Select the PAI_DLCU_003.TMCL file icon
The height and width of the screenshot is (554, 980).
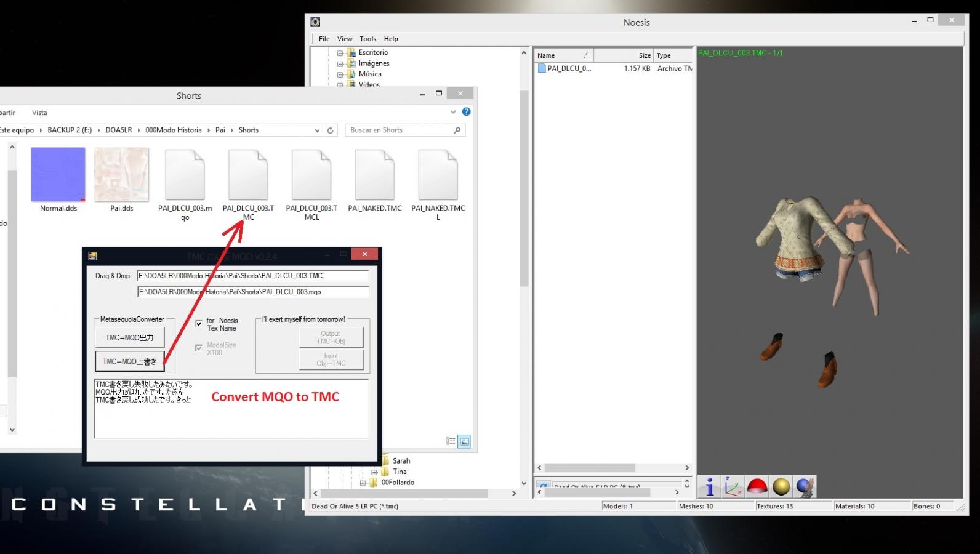coord(311,175)
